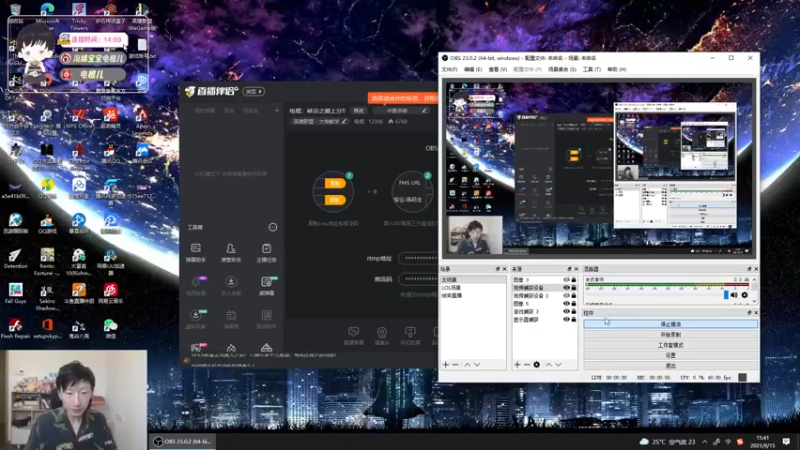Open the 文件(F) menu in OBS
The image size is (800, 450).
pos(449,69)
